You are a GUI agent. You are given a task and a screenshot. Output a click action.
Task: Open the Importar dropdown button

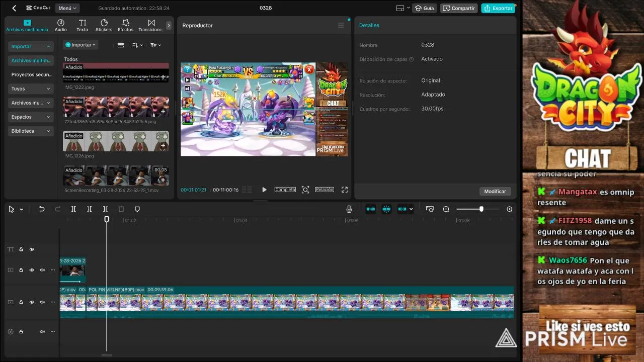(80, 45)
